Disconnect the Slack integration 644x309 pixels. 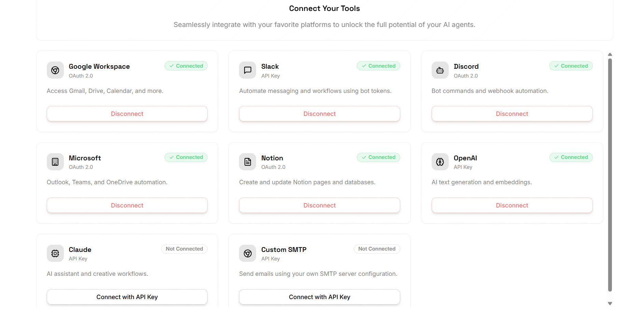(x=319, y=114)
